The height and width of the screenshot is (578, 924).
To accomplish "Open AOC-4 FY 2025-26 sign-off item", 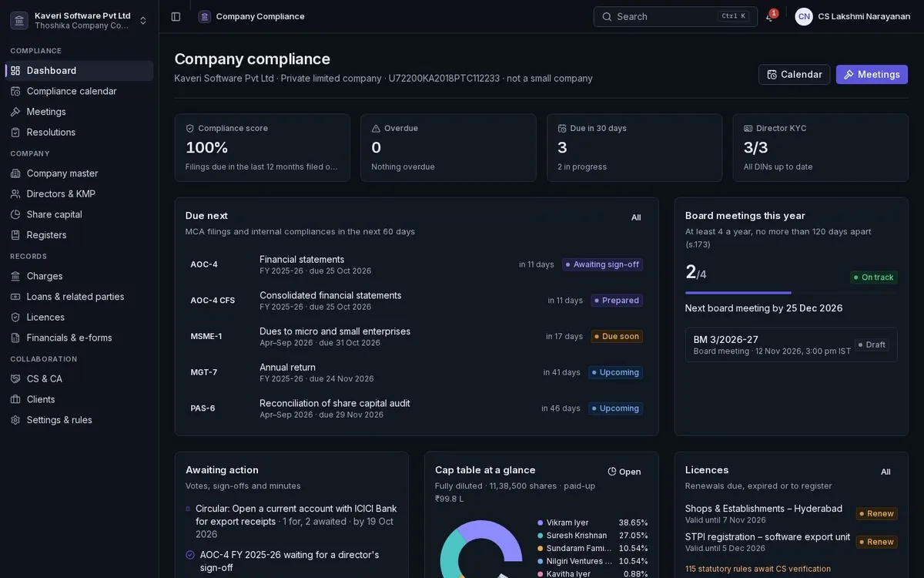I will coord(290,561).
